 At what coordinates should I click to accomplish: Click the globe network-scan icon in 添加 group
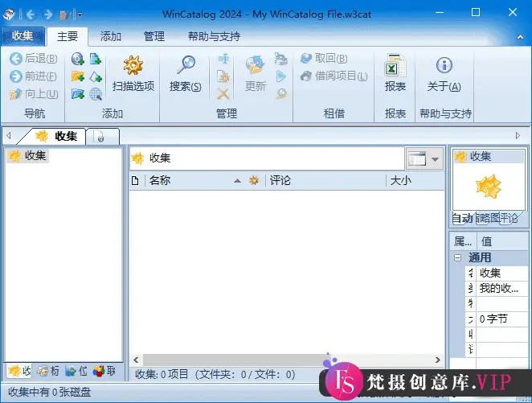click(96, 94)
